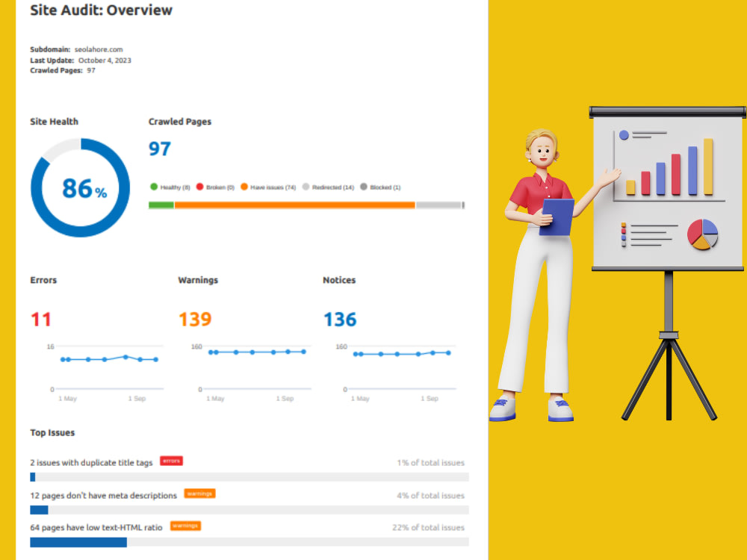Click the light gray Redirected (14) legend dot
Image resolution: width=747 pixels, height=560 pixels.
(306, 187)
